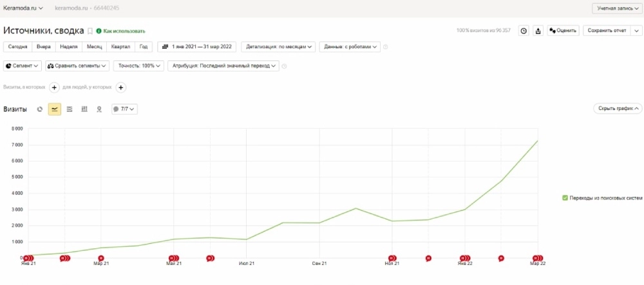
Task: Open the Как использовать help link
Action: point(124,31)
